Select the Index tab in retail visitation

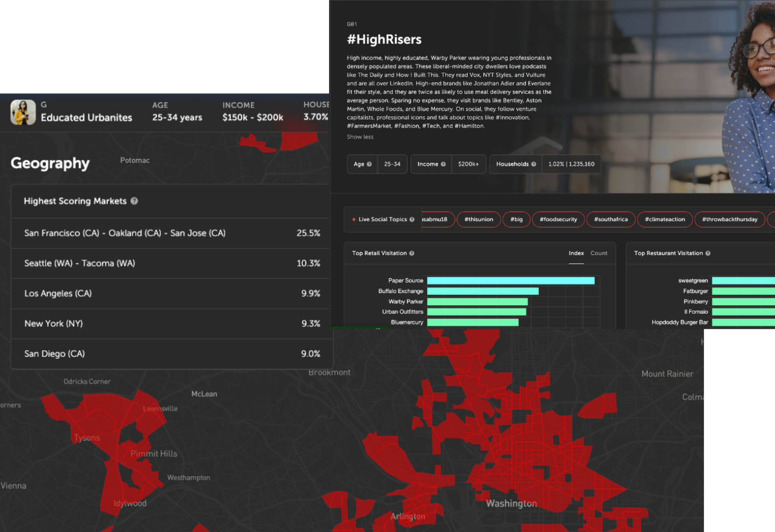pos(576,253)
